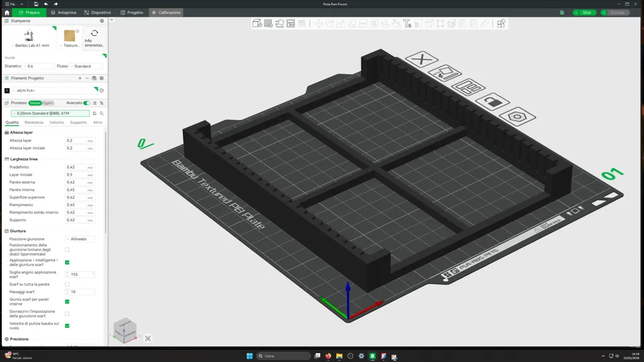Open the Assembly view icon

501,23
